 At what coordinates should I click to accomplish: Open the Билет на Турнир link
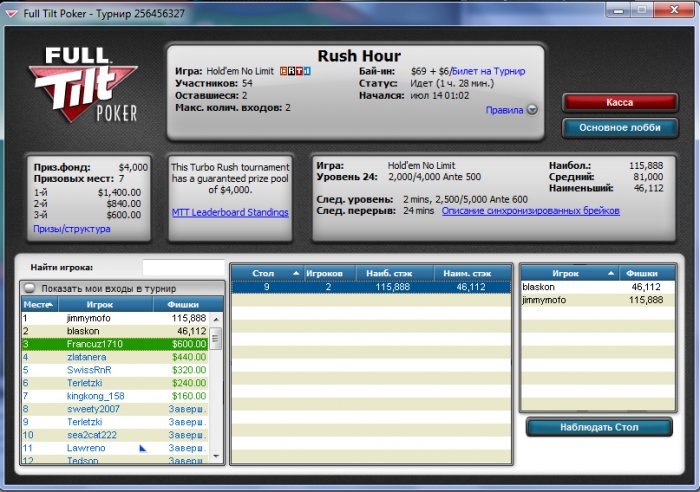488,71
